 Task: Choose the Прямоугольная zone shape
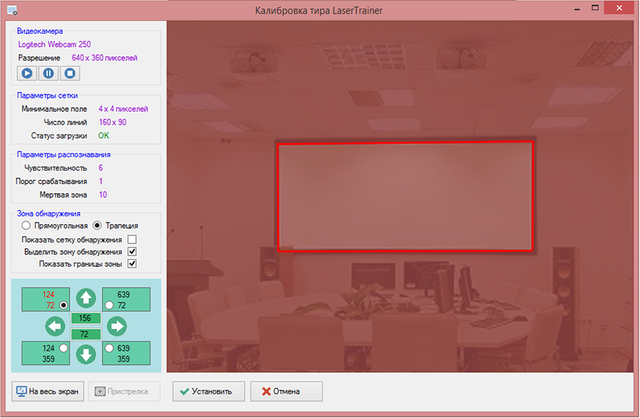click(26, 225)
